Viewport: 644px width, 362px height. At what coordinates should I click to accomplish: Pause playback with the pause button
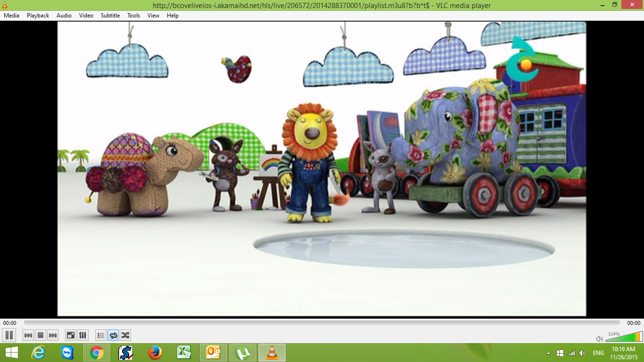[x=9, y=335]
